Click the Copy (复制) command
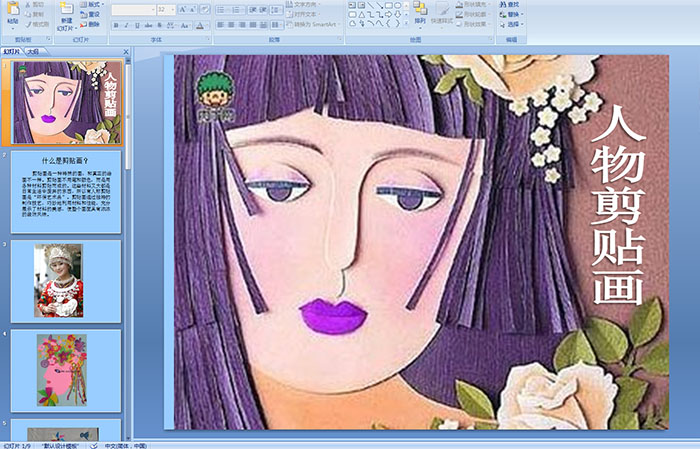This screenshot has height=449, width=700. click(x=36, y=14)
